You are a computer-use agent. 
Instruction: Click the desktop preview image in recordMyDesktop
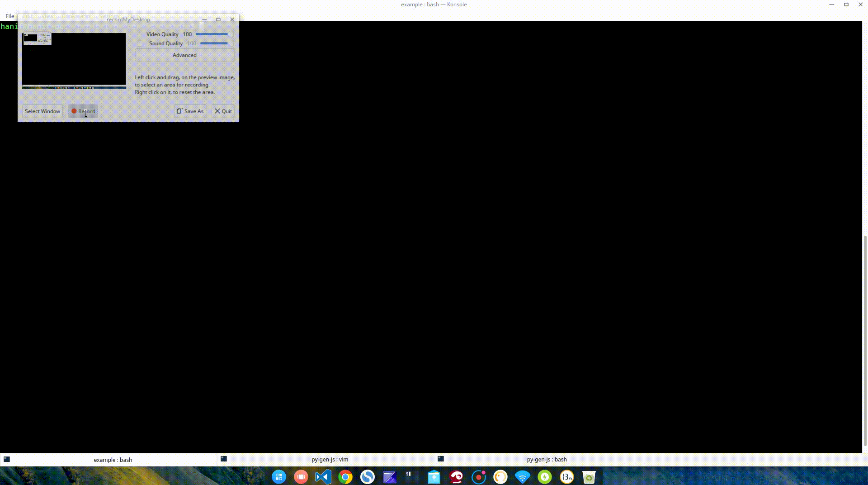[x=74, y=61]
